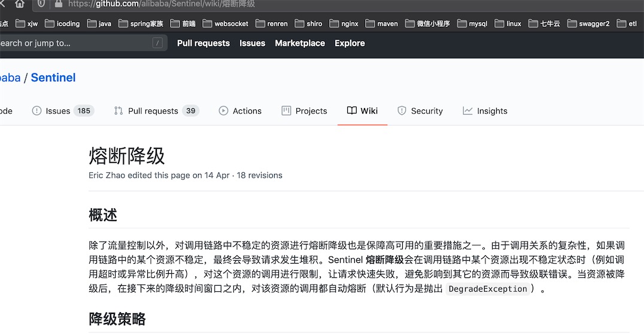This screenshot has width=644, height=336.
Task: Switch to the Security tab
Action: 420,111
